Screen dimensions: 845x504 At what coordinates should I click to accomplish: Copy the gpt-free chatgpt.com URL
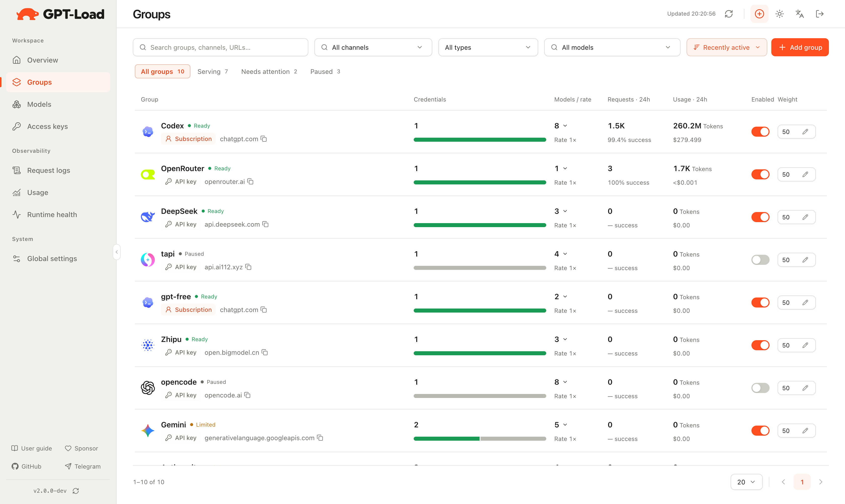pyautogui.click(x=264, y=310)
